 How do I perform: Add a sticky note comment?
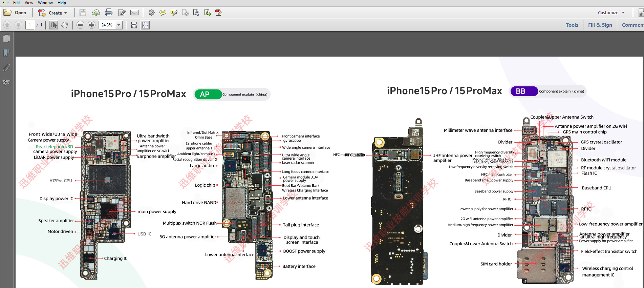(163, 13)
